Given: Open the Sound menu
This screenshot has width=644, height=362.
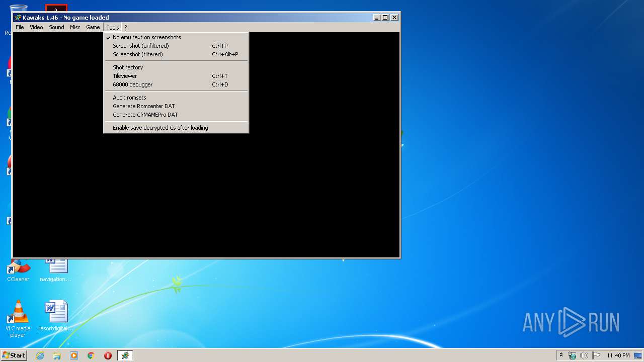Looking at the screenshot, I should pyautogui.click(x=56, y=27).
